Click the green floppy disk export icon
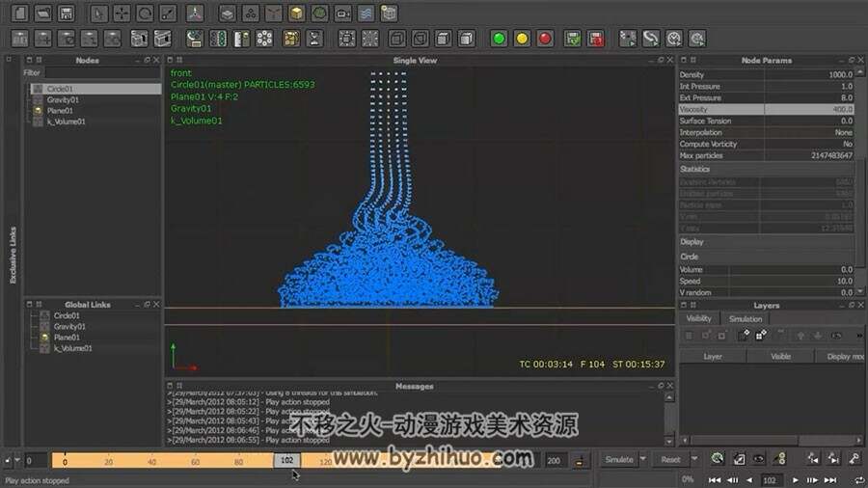868x488 pixels. pyautogui.click(x=572, y=39)
